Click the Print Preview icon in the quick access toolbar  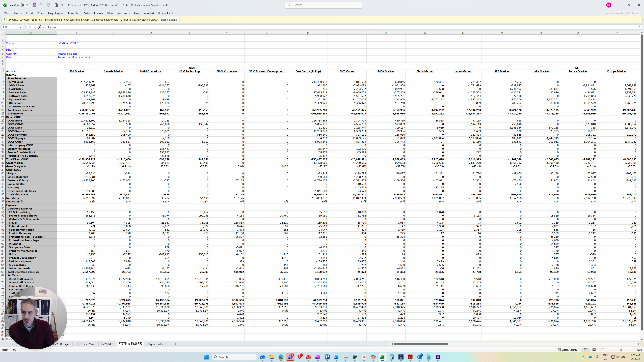[57, 5]
